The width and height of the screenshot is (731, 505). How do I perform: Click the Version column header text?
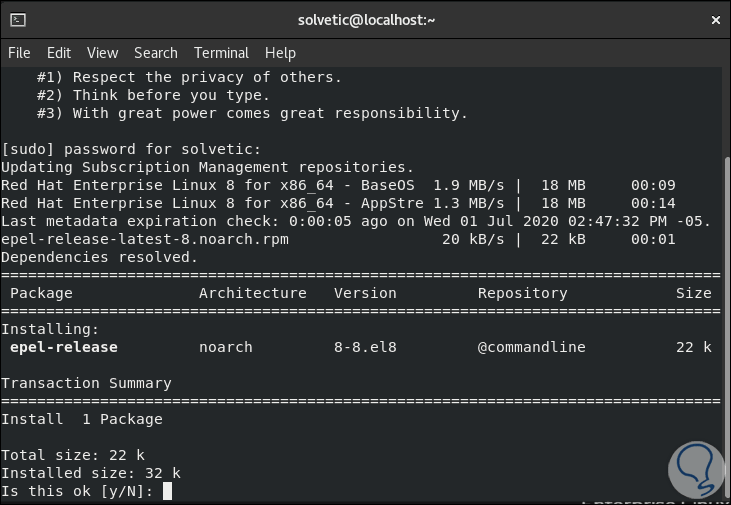tap(365, 293)
